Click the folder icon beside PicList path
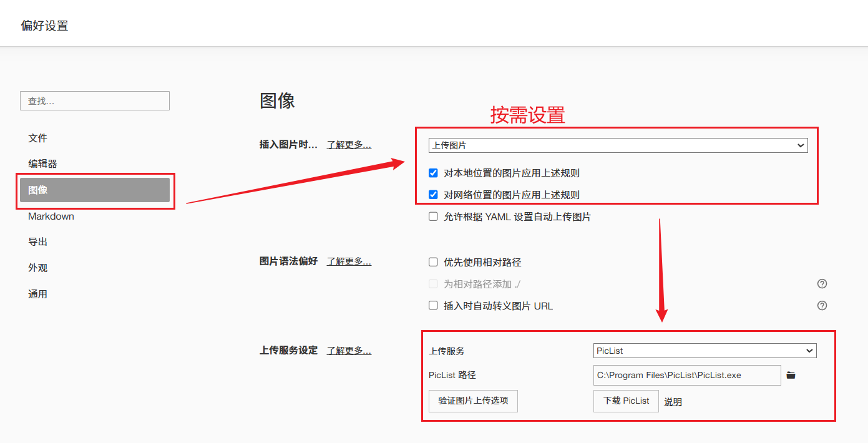868x443 pixels. (x=791, y=375)
